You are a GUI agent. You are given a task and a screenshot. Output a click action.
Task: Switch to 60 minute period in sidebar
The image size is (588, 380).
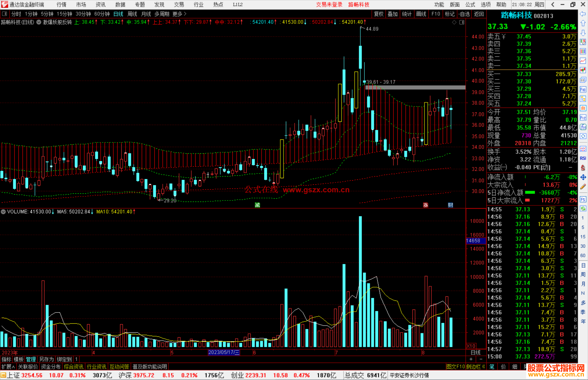(583, 256)
